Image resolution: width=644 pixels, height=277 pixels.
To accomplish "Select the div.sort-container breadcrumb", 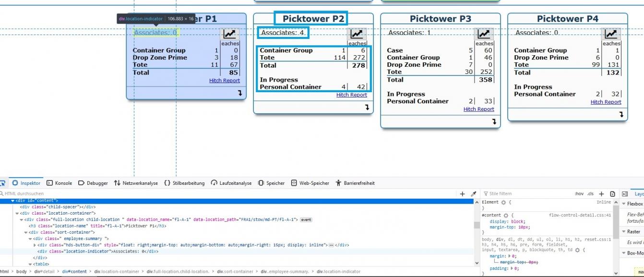I will point(235,271).
